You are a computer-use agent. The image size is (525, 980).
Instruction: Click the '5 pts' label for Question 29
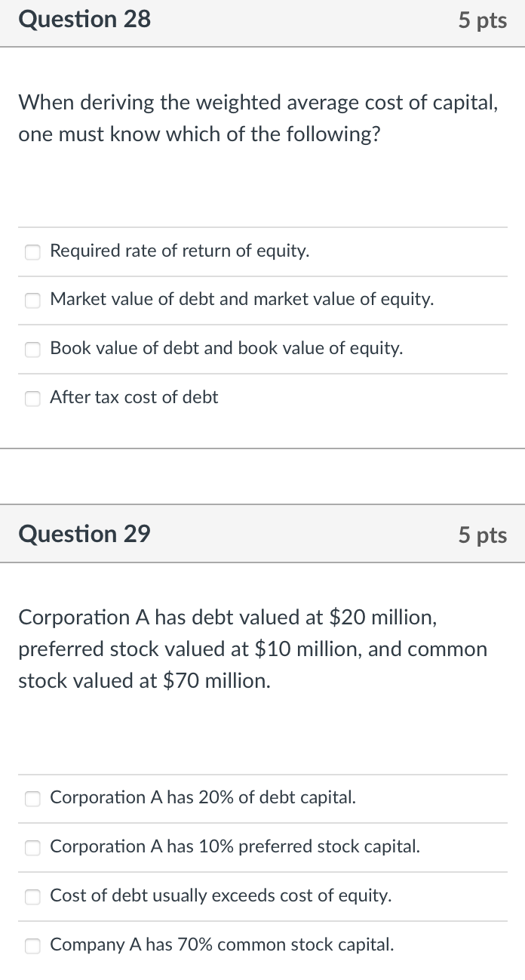(483, 535)
